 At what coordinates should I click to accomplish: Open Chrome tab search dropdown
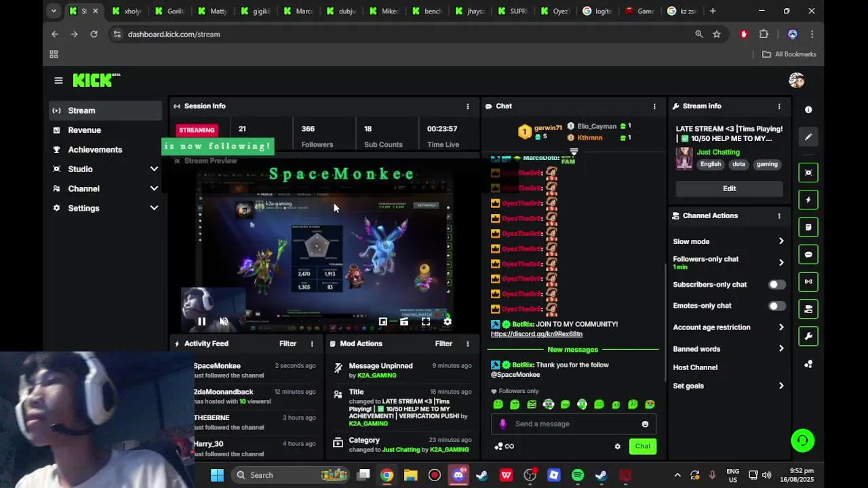[x=54, y=11]
